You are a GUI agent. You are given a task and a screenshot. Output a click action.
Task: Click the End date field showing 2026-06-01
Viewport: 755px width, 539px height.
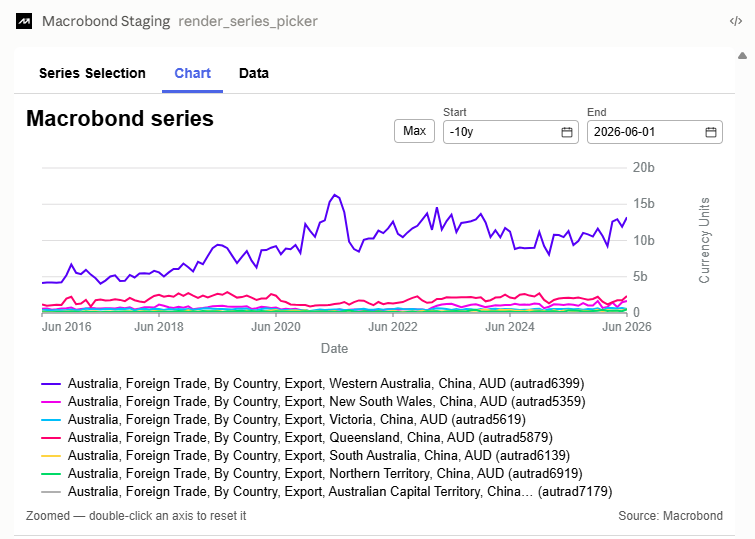tap(655, 132)
